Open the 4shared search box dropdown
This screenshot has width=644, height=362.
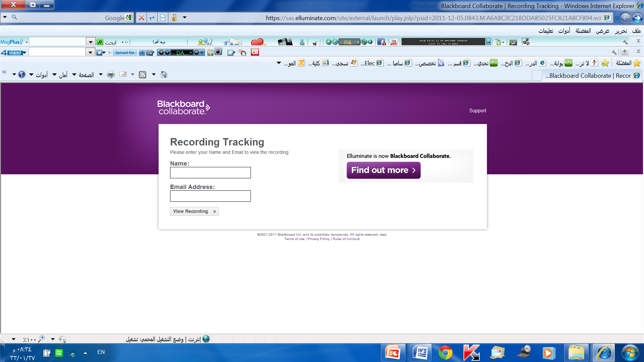point(90,52)
